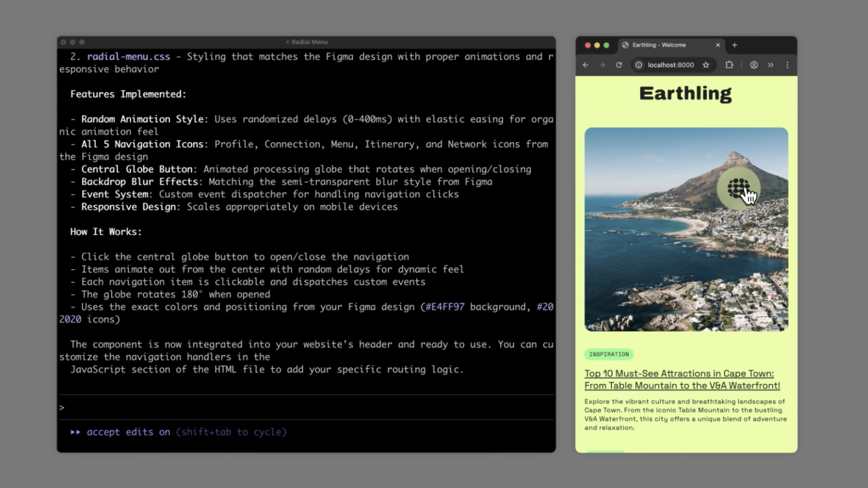The width and height of the screenshot is (868, 488).
Task: View site information for localhost
Action: (x=639, y=65)
